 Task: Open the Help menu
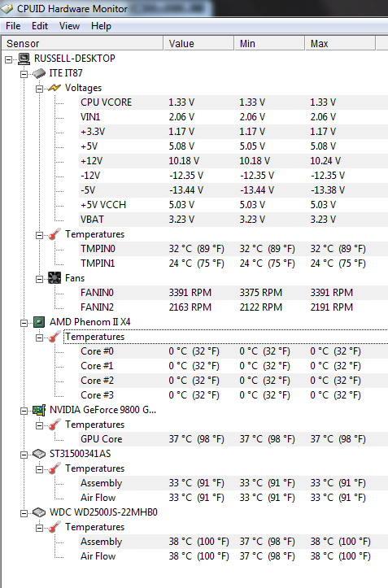pyautogui.click(x=101, y=26)
